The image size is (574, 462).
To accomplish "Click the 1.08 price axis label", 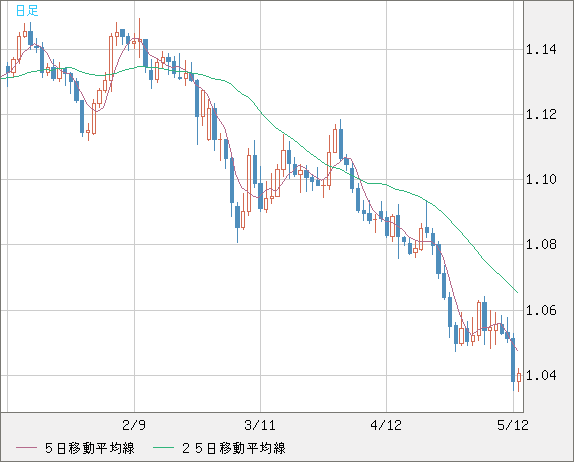I will click(541, 244).
